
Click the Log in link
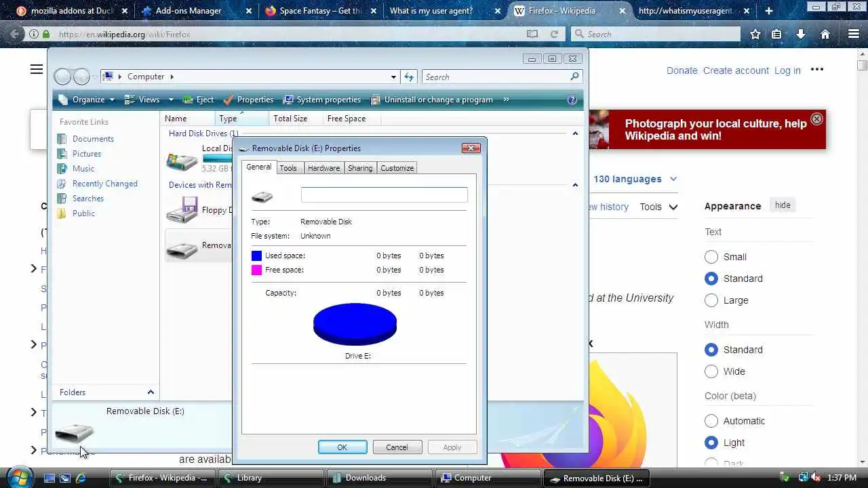tap(787, 70)
